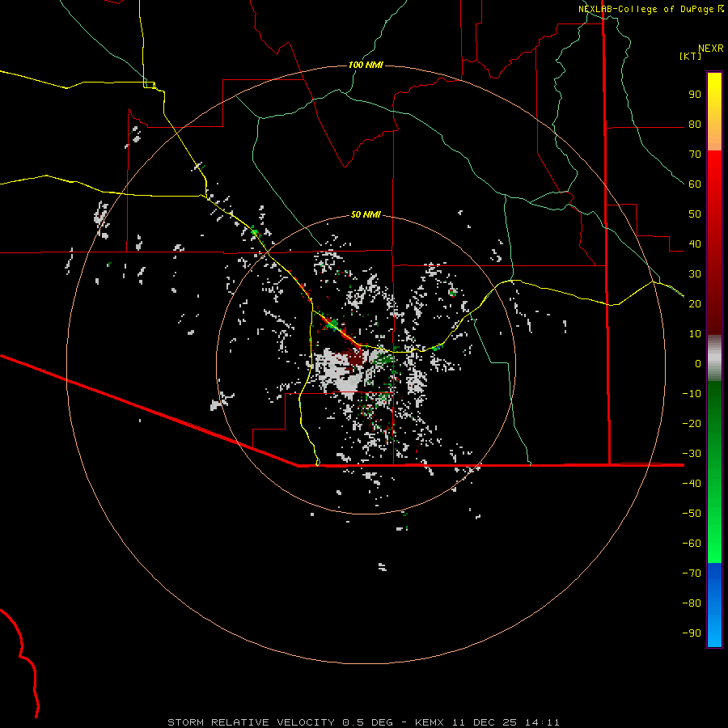Click the -60 value on velocity scale

[692, 544]
